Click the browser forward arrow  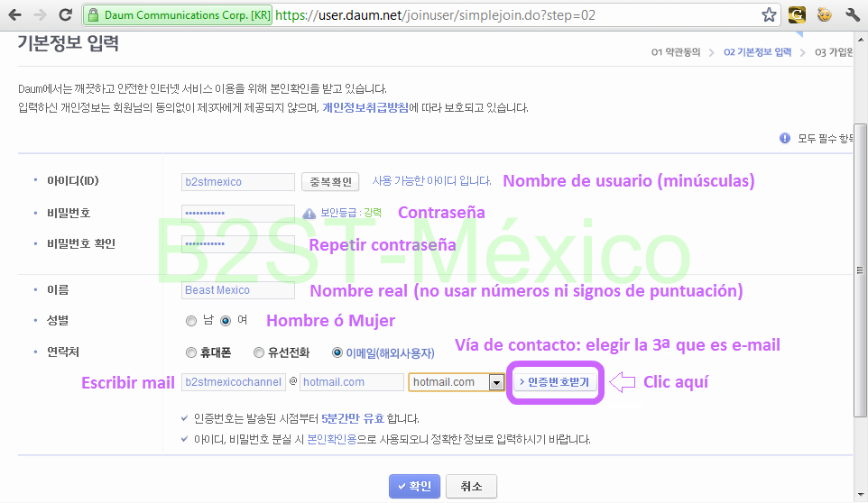tap(40, 15)
